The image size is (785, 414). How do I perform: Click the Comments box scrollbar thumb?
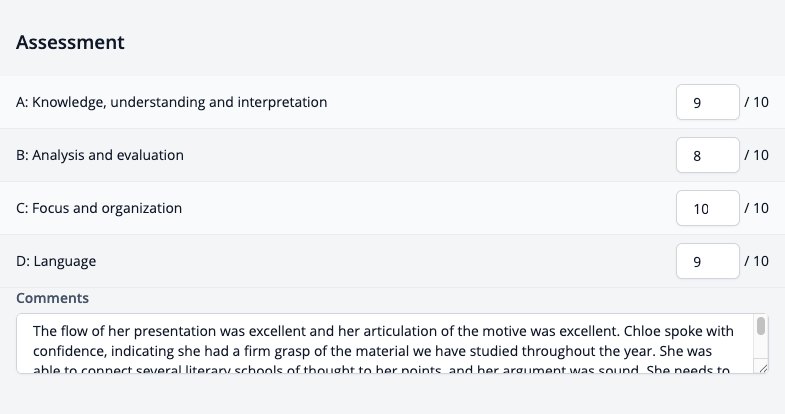[761, 326]
